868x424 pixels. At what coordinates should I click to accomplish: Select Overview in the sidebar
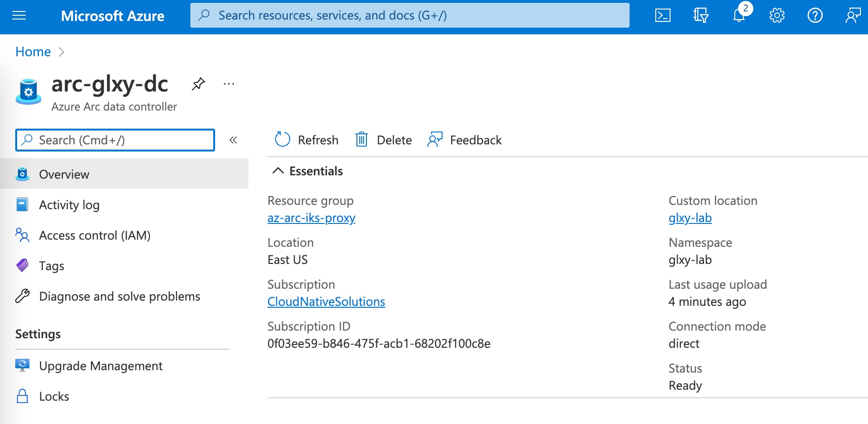coord(124,174)
